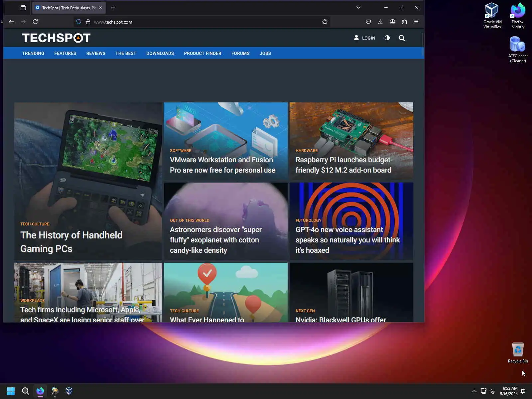The width and height of the screenshot is (532, 399).
Task: Click the page vertical scrollbar thumb
Action: pos(423,44)
